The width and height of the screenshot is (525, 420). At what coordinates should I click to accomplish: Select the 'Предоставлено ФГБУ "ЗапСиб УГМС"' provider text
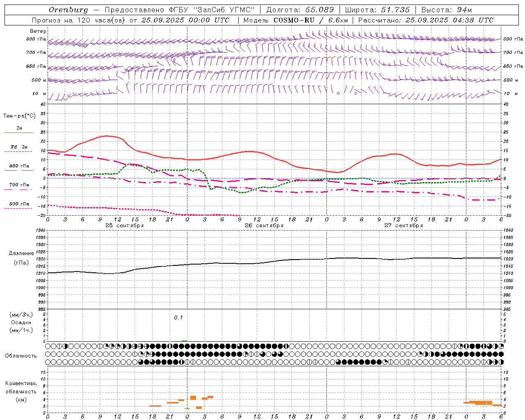180,10
